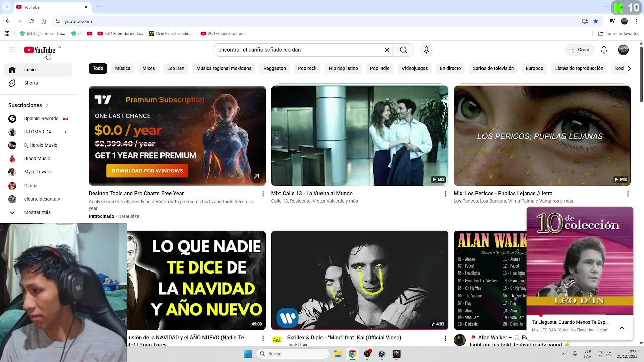Image resolution: width=644 pixels, height=362 pixels.
Task: Select the Pop indie chip
Action: pos(380,68)
